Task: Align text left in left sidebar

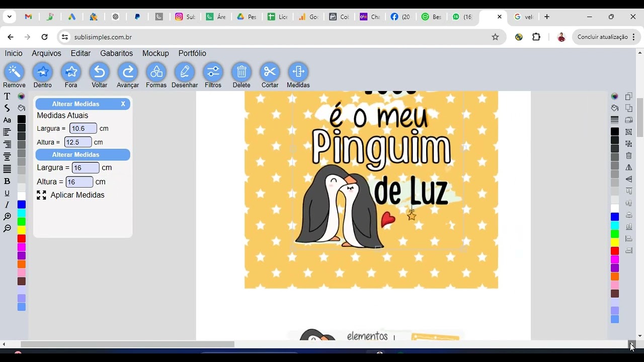Action: tap(7, 132)
